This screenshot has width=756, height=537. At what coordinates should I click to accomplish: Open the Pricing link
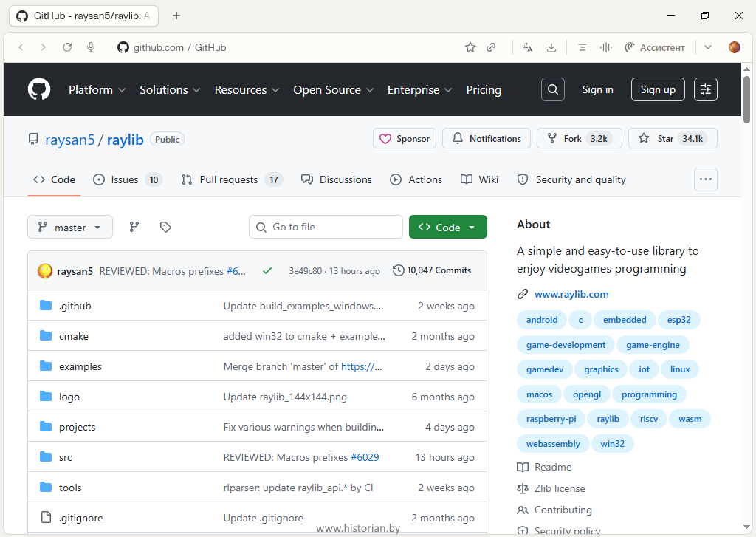click(484, 89)
